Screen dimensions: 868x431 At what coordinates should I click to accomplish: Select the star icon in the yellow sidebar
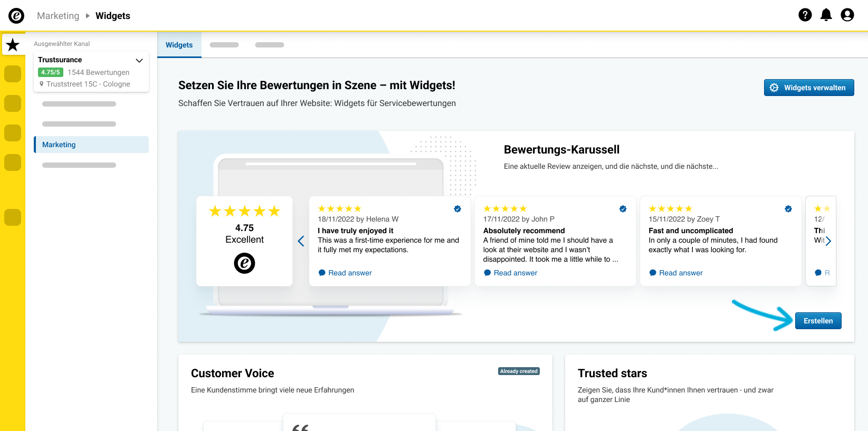pyautogui.click(x=13, y=45)
